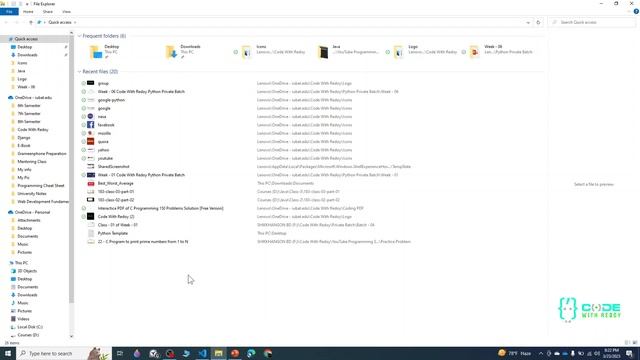Screen dimensions: 640x360
Task: Open the File menu tab
Action: coord(9,11)
